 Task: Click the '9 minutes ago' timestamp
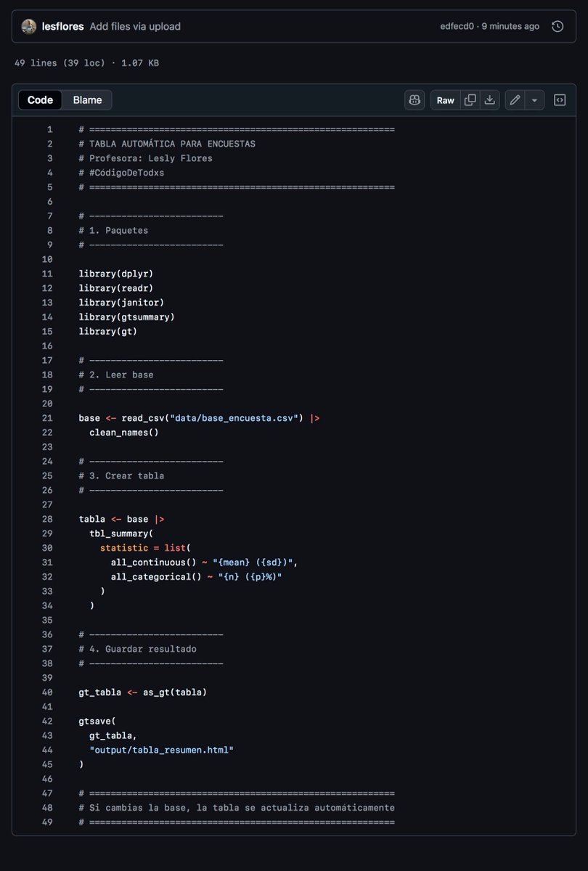511,26
